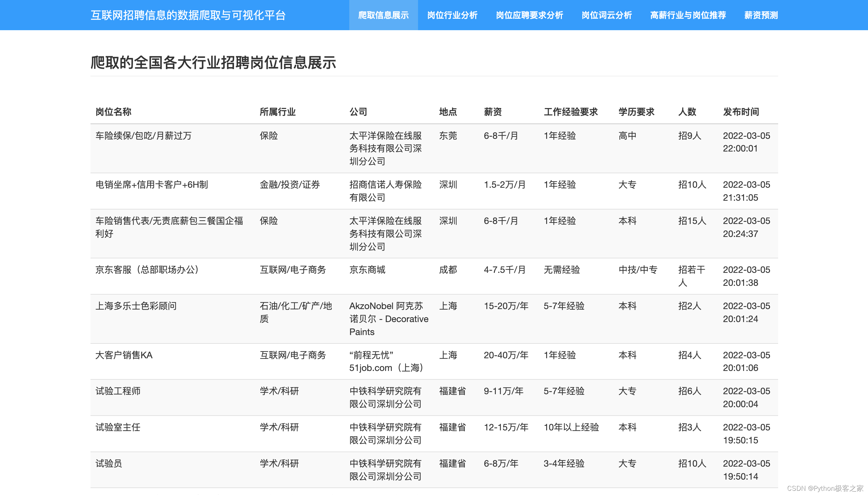Screen dimensions: 868x495
Task: Open 高薪行业与岗位推荐 tab
Action: click(x=688, y=15)
